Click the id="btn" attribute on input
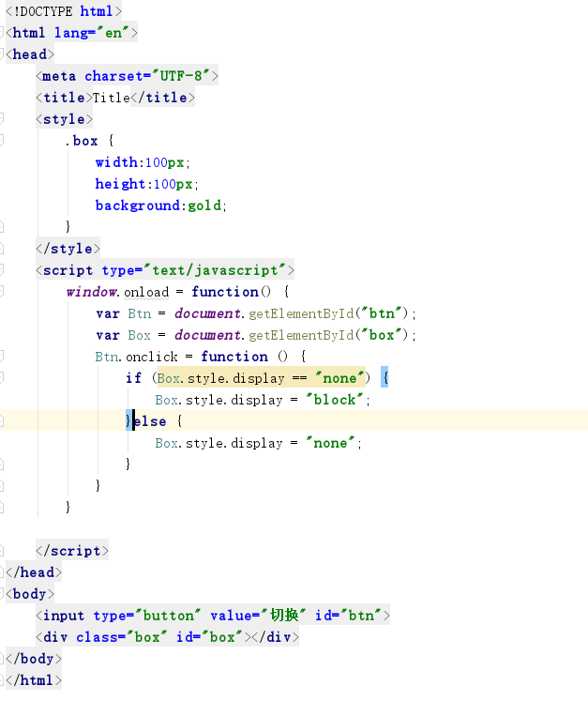Screen dimensions: 588x701 [x=349, y=616]
